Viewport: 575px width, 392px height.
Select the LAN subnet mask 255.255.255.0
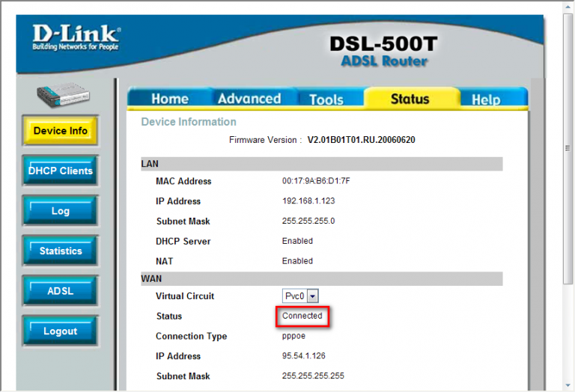click(x=308, y=221)
